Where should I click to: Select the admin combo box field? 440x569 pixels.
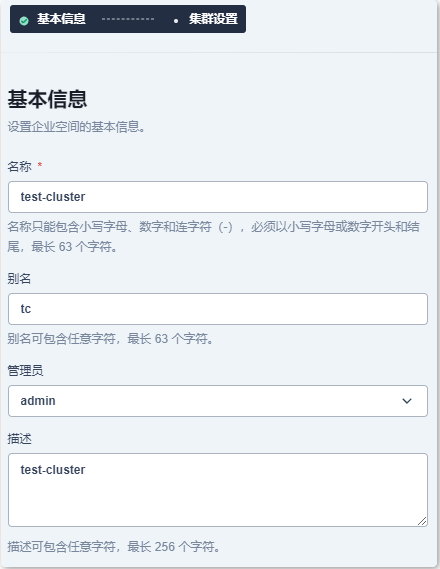click(x=218, y=401)
